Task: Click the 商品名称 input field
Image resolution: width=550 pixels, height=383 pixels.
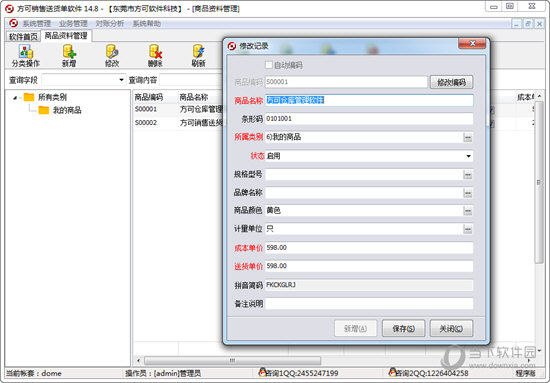Action: pyautogui.click(x=369, y=100)
